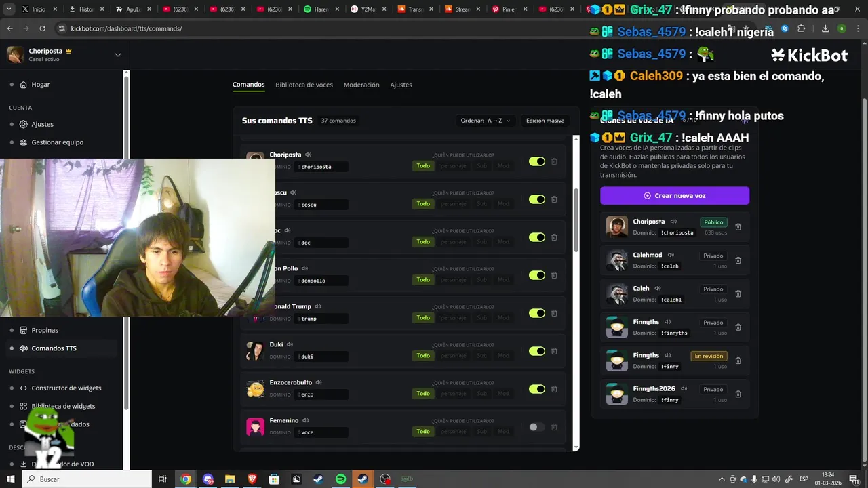Viewport: 868px width, 488px height.
Task: Open the Ajustes tab of TTS
Action: click(x=401, y=85)
